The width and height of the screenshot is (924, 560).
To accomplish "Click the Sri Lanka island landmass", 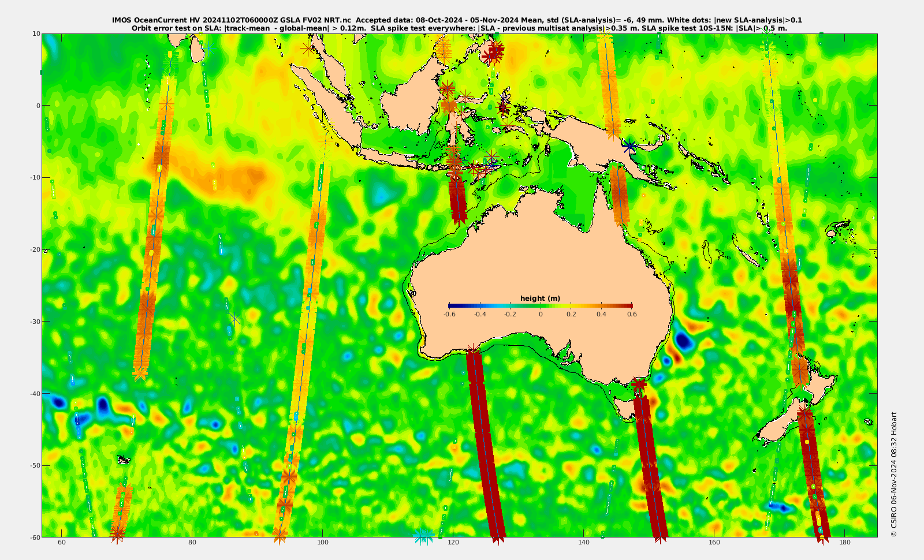I will 198,50.
